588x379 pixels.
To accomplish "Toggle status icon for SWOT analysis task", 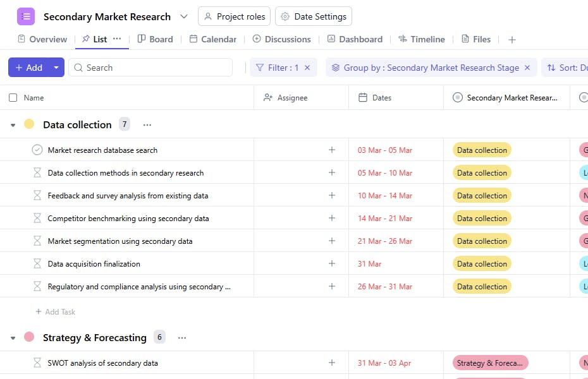I will 37,363.
